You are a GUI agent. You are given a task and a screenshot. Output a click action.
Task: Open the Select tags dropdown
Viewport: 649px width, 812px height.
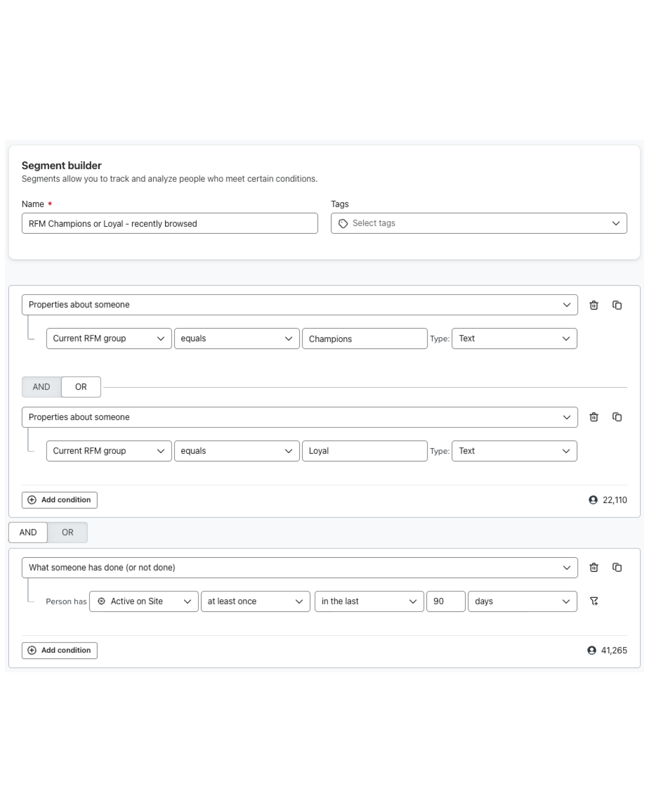click(479, 223)
